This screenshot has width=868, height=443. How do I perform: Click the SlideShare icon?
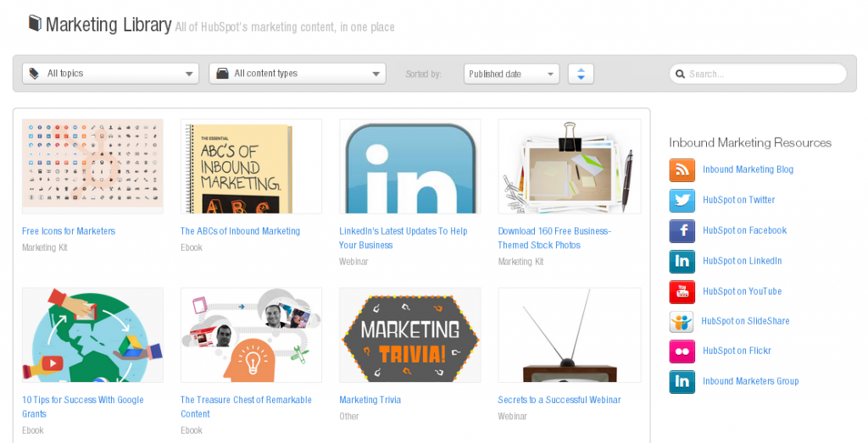[x=682, y=321]
